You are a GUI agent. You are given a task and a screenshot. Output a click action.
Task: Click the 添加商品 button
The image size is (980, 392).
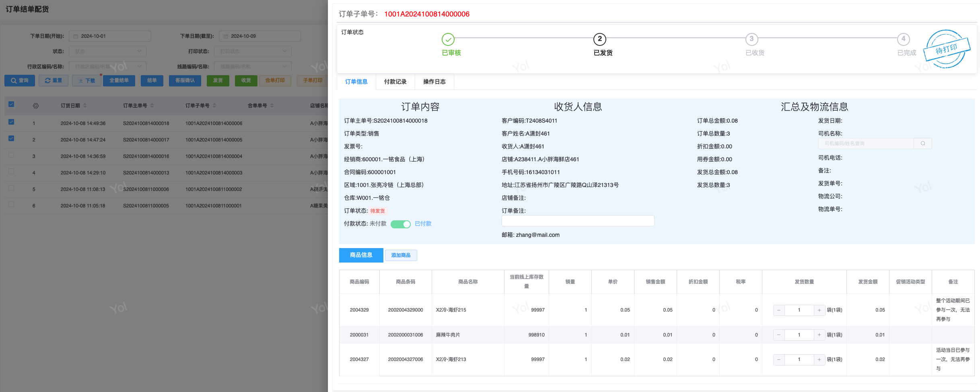tap(401, 255)
